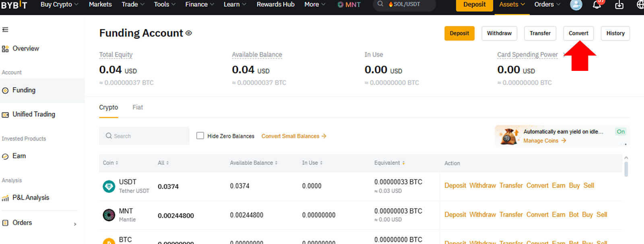Click the Funding sidebar icon
The image size is (644, 244).
5,91
